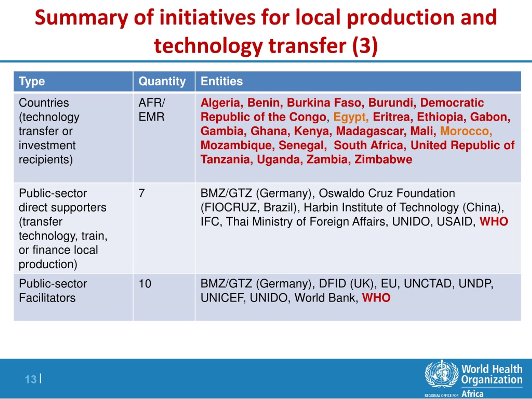532x399 pixels.
Task: Click 'Algeria' in countries list
Action: pyautogui.click(x=220, y=103)
